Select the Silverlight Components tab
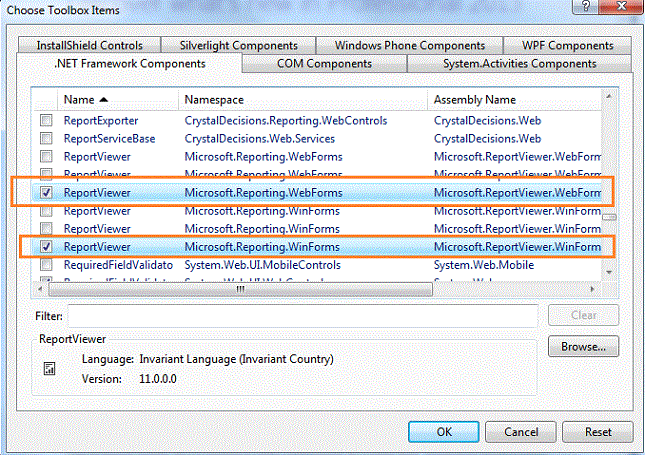The width and height of the screenshot is (645, 456). (238, 45)
